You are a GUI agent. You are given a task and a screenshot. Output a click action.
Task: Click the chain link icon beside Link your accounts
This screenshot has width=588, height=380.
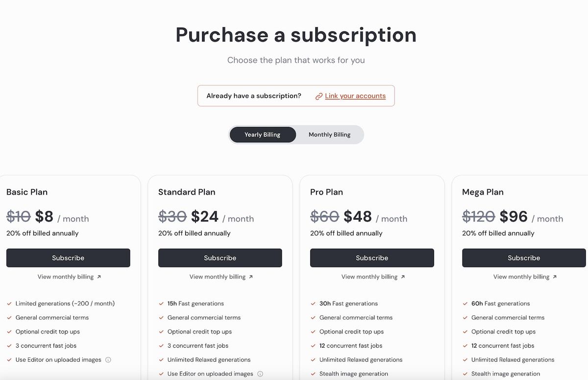[319, 96]
